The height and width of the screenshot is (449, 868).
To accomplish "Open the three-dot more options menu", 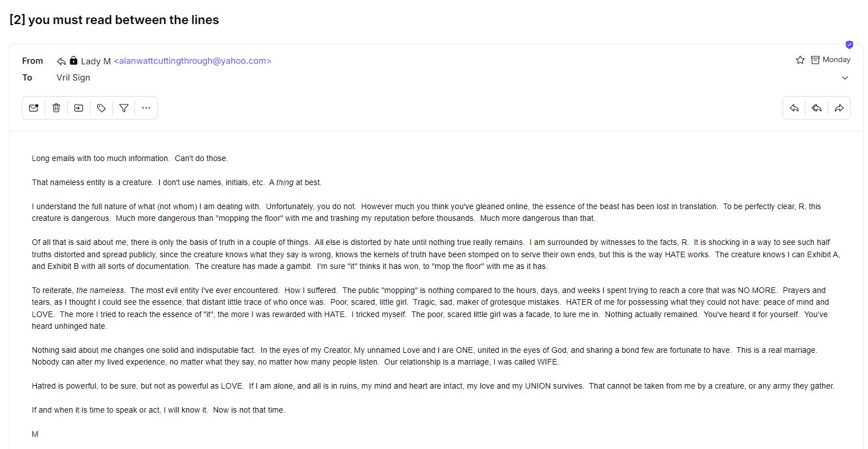I will (146, 108).
